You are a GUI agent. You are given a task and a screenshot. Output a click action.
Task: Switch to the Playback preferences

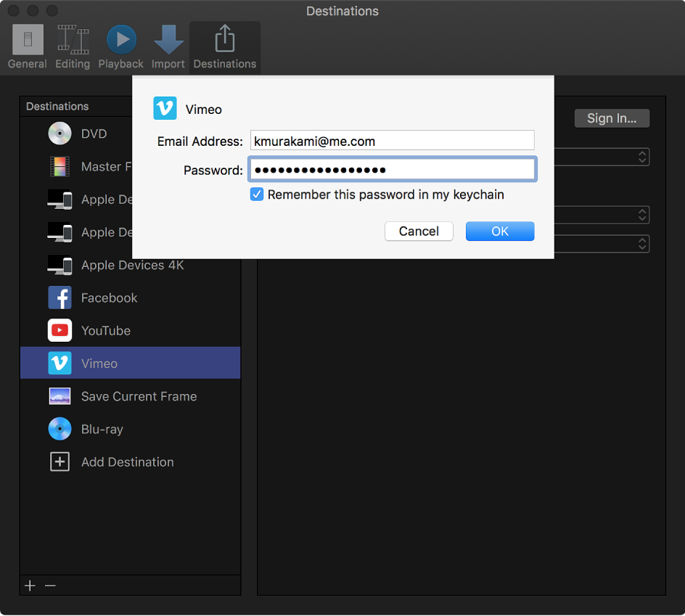point(121,46)
